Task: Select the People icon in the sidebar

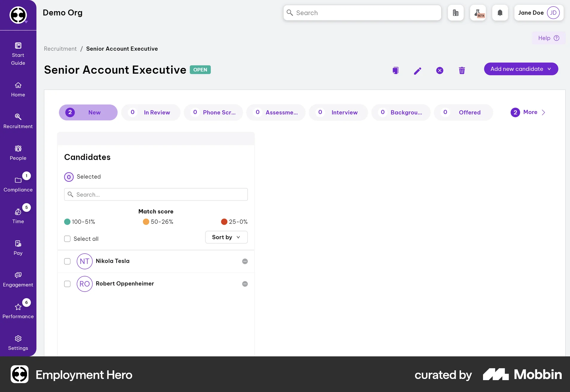Action: click(18, 152)
